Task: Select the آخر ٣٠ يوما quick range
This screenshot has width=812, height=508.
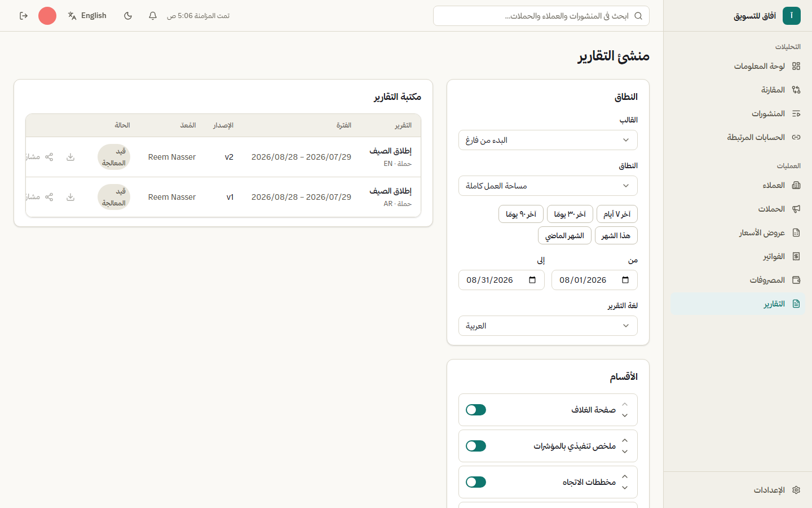Action: tap(570, 214)
